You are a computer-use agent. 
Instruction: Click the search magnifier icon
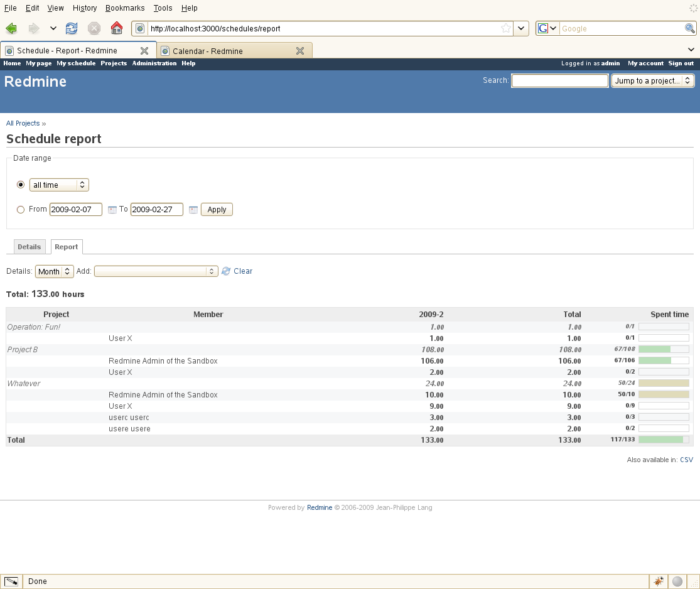[690, 29]
